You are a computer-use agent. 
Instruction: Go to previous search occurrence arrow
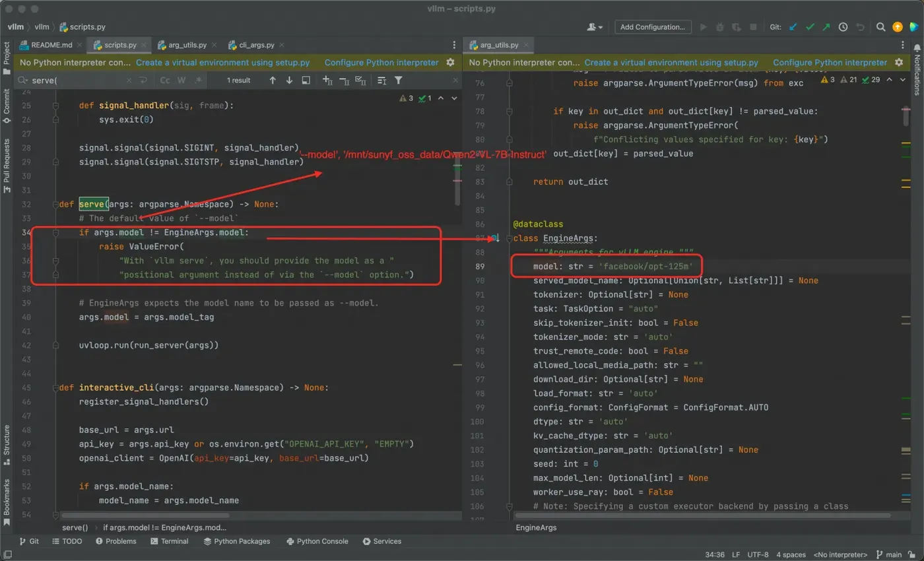pos(273,80)
